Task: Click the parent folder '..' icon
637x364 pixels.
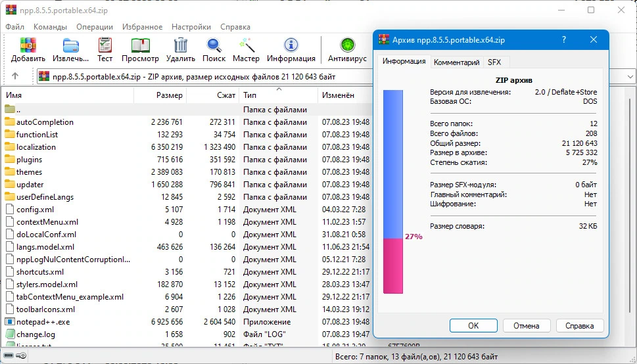Action: pyautogui.click(x=10, y=109)
